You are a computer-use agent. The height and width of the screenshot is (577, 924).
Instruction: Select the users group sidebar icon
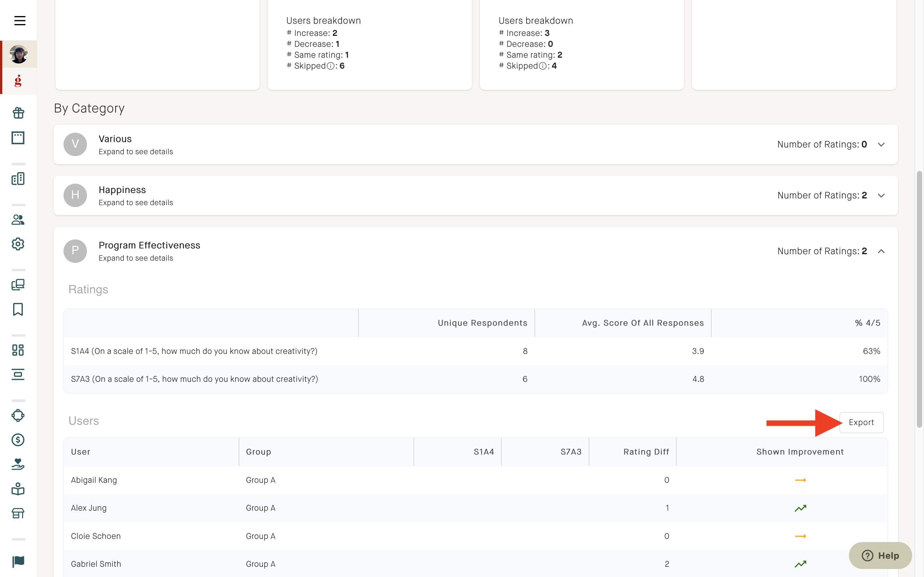coord(18,220)
